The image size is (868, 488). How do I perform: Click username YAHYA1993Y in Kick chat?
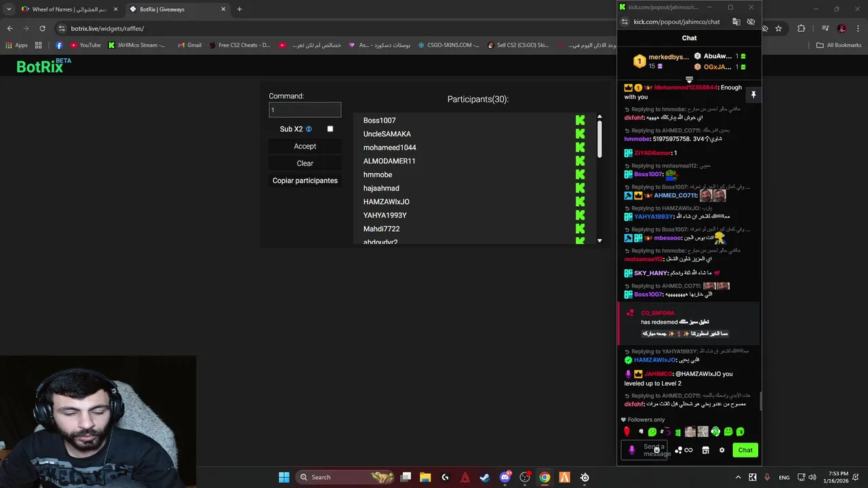point(653,217)
